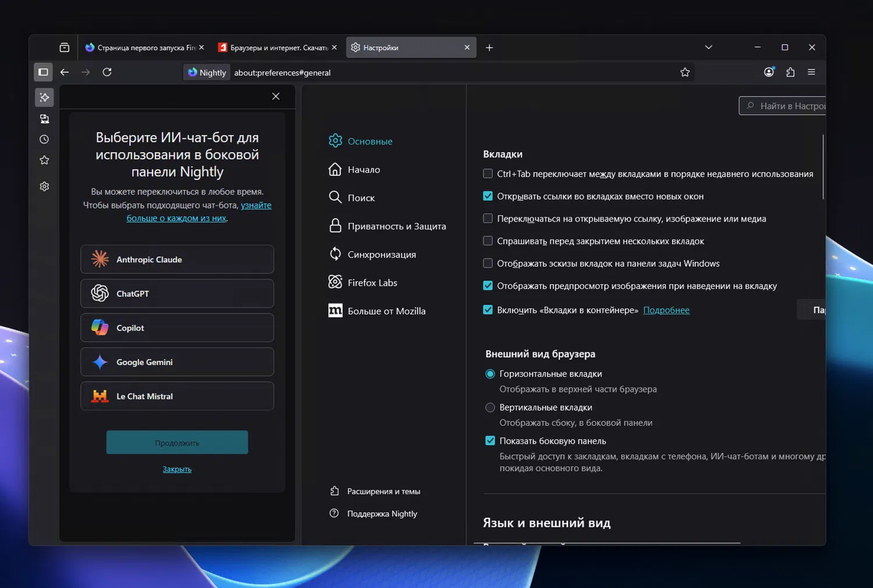Open 'Больше от Mozilla' settings category
The height and width of the screenshot is (588, 873).
tap(377, 311)
